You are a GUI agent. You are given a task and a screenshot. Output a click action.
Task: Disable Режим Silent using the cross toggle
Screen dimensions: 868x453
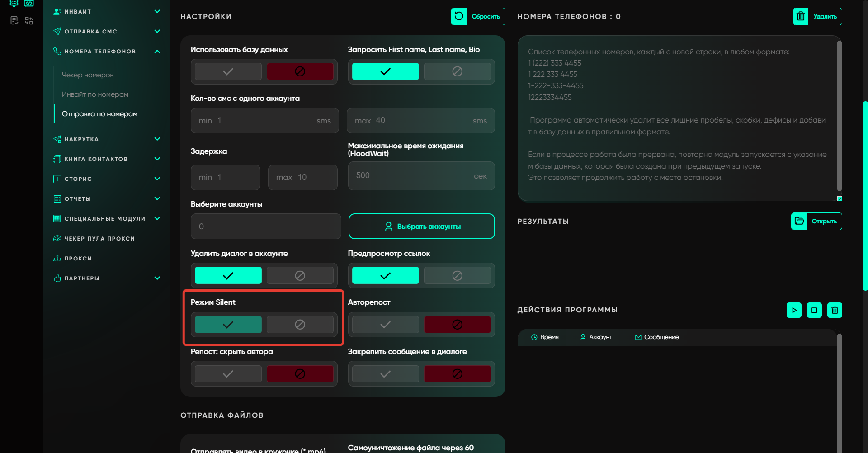(x=300, y=325)
